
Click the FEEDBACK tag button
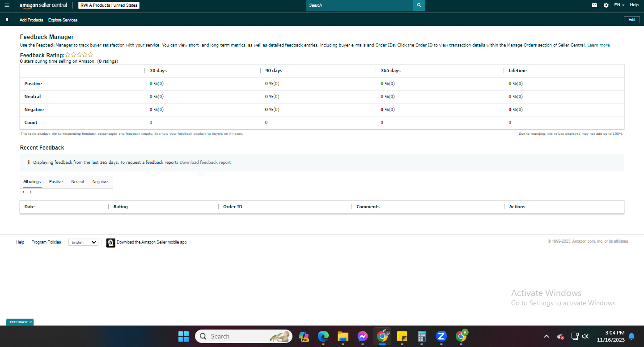19,322
